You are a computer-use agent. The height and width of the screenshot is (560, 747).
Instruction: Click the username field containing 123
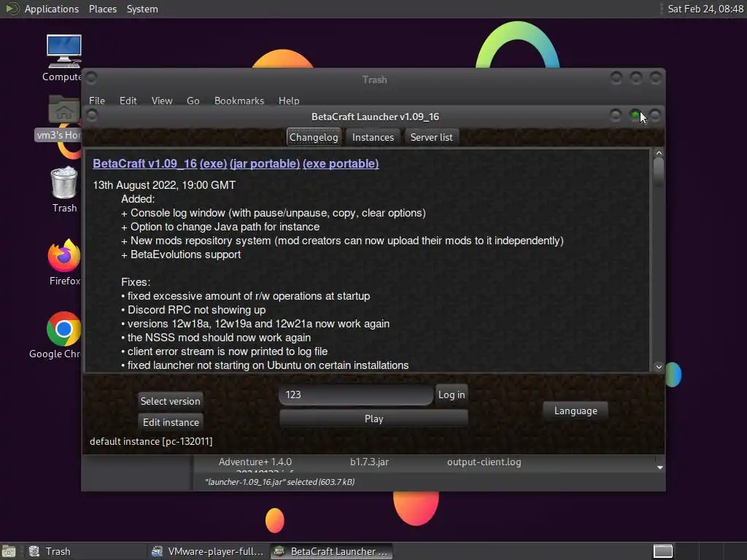click(x=356, y=394)
